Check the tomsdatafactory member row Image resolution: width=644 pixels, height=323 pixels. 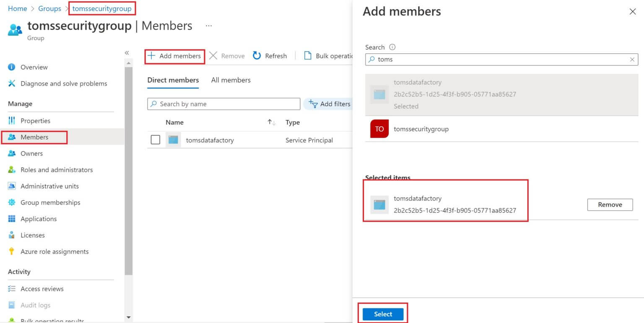point(156,140)
